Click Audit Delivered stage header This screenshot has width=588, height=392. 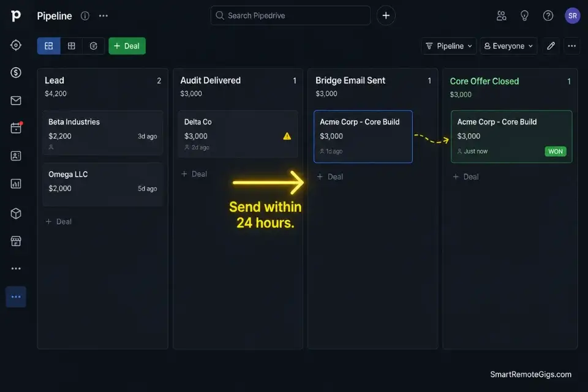point(210,80)
